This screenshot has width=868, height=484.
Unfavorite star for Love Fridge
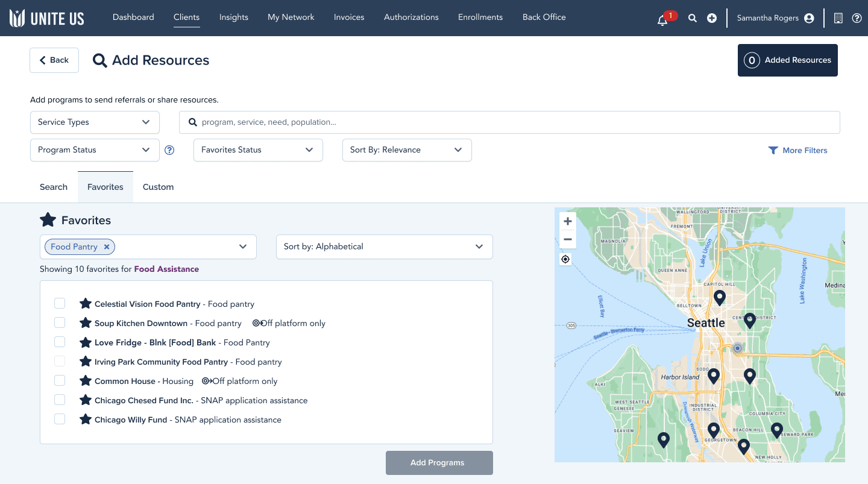point(86,342)
